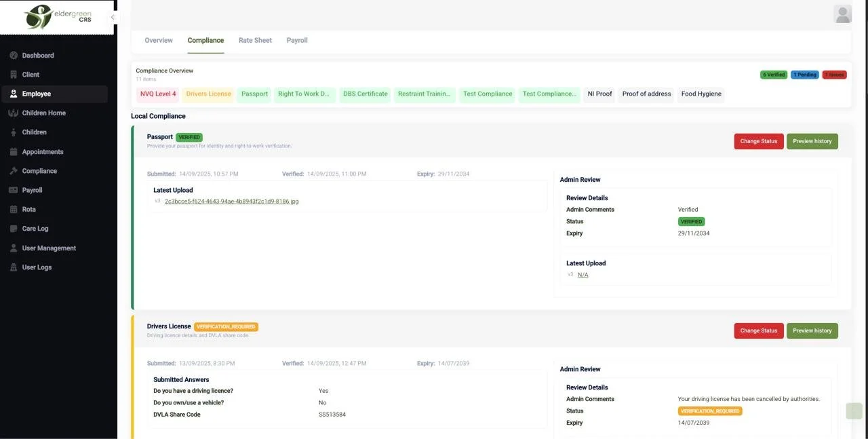Click the eldergreen CRS logo
This screenshot has height=439, width=868.
click(57, 17)
